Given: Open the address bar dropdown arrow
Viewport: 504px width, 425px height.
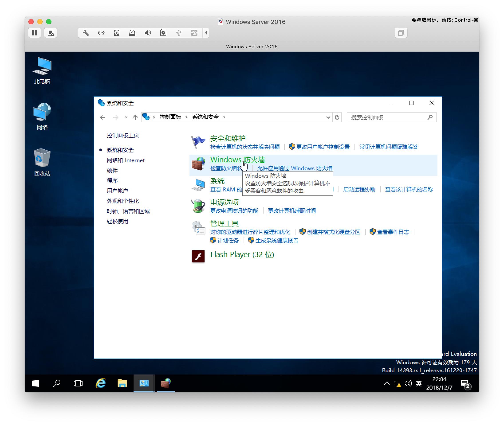Looking at the screenshot, I should (328, 117).
